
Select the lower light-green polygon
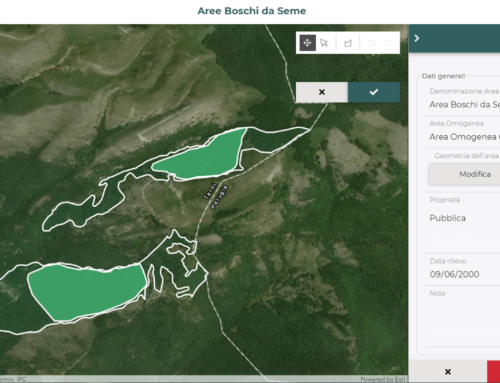86,292
